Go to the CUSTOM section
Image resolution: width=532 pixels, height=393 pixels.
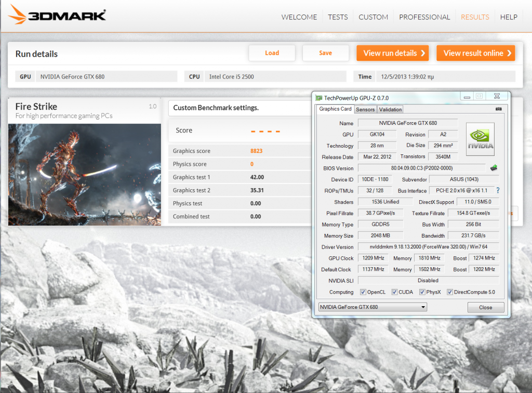tap(373, 17)
